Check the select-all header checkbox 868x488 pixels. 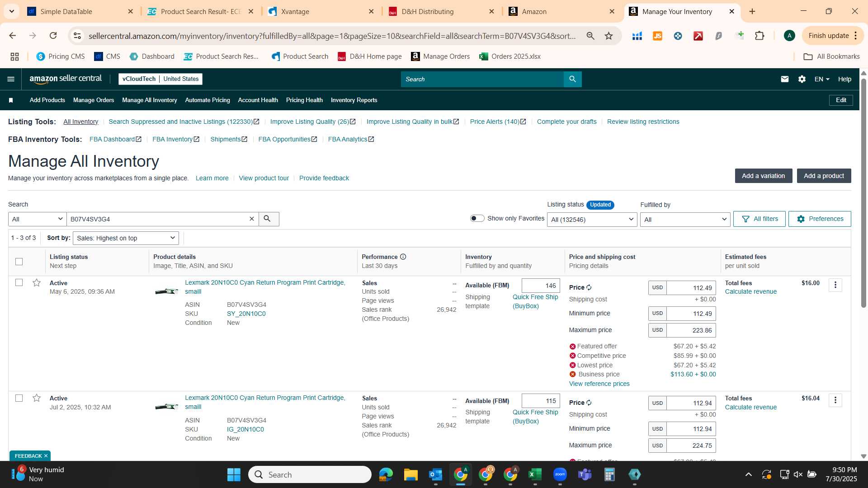click(x=19, y=262)
